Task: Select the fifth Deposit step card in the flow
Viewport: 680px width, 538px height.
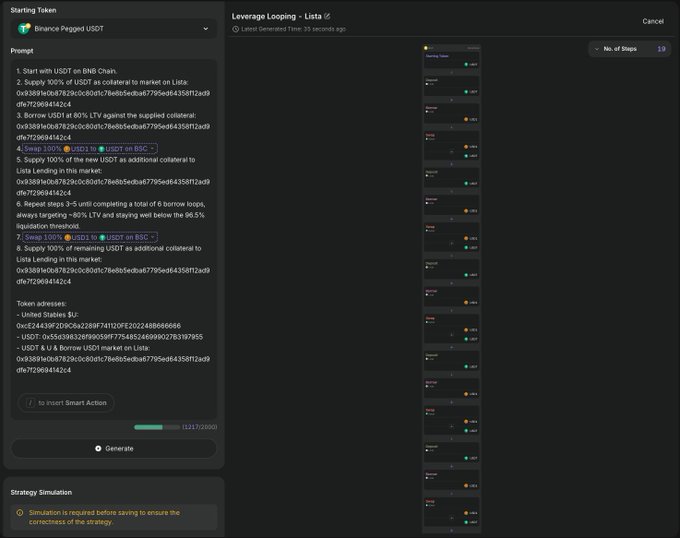Action: (451, 452)
